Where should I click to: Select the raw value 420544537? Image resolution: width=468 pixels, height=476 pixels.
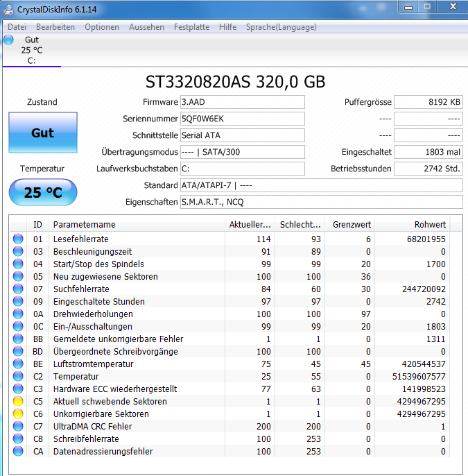pyautogui.click(x=424, y=364)
